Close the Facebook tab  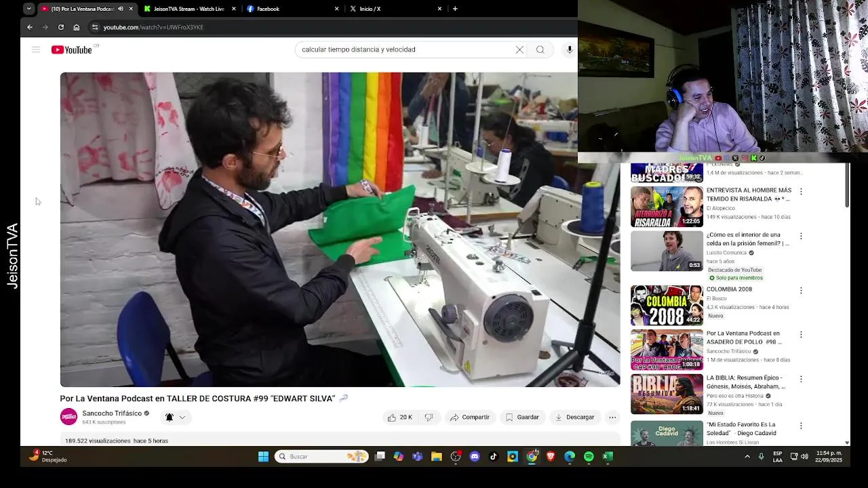(x=337, y=9)
